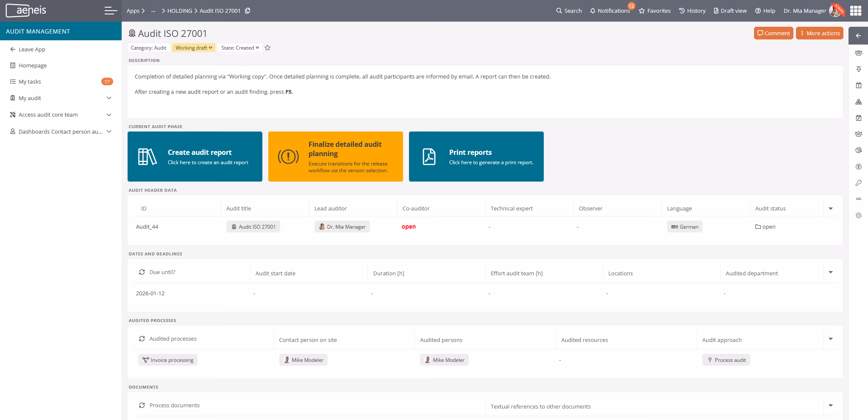Expand the My audit menu
868x420 pixels.
109,98
